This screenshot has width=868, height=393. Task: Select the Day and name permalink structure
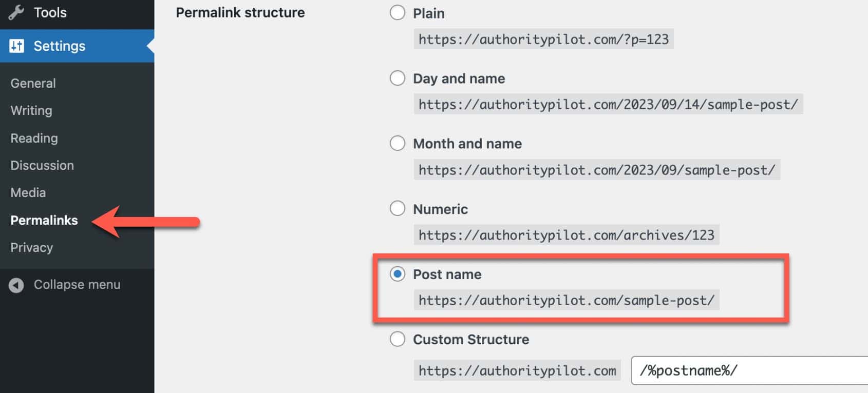[x=397, y=78]
